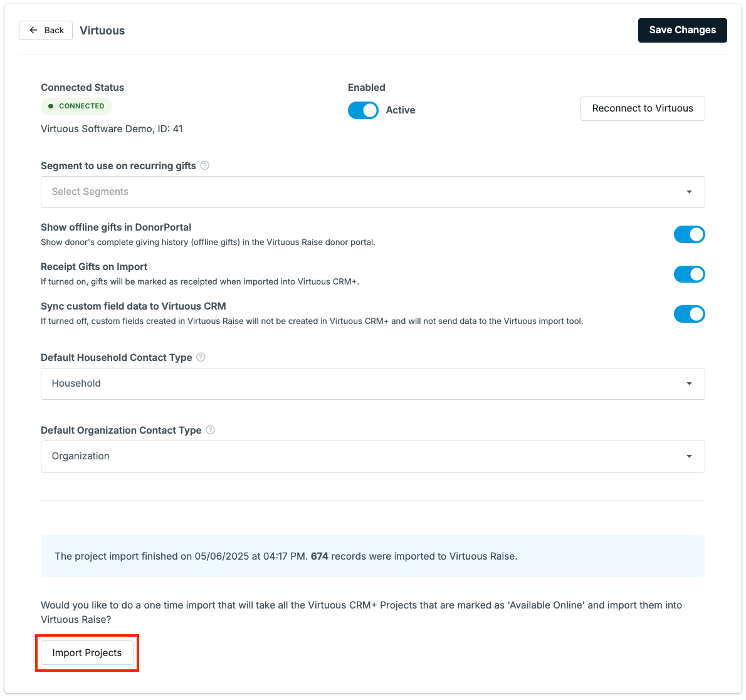Click the Import Projects button
Image resolution: width=746 pixels, height=700 pixels.
coord(87,652)
